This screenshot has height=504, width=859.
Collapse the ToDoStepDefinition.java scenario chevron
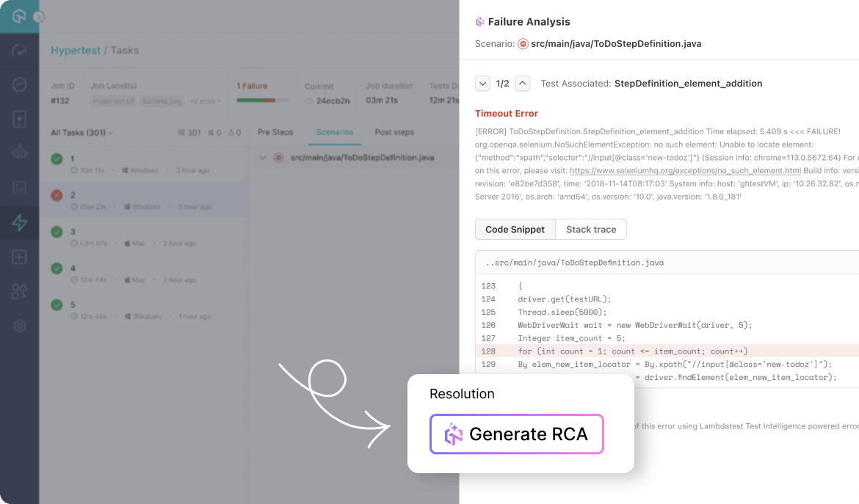tap(263, 157)
